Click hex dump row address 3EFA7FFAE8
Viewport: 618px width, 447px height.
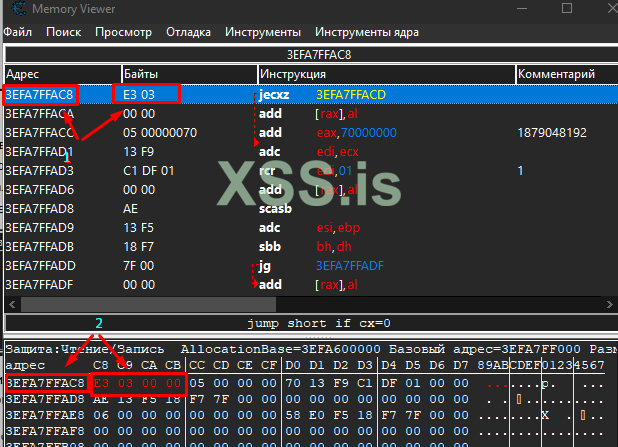pyautogui.click(x=46, y=415)
